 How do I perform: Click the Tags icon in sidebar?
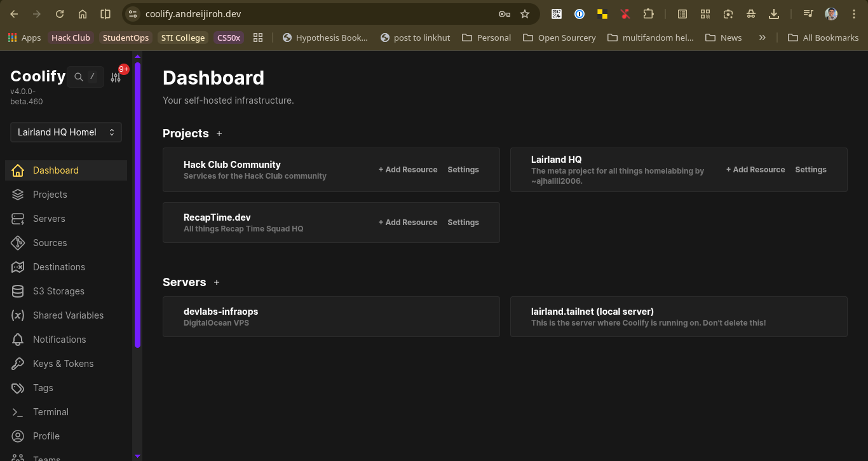[x=18, y=388]
